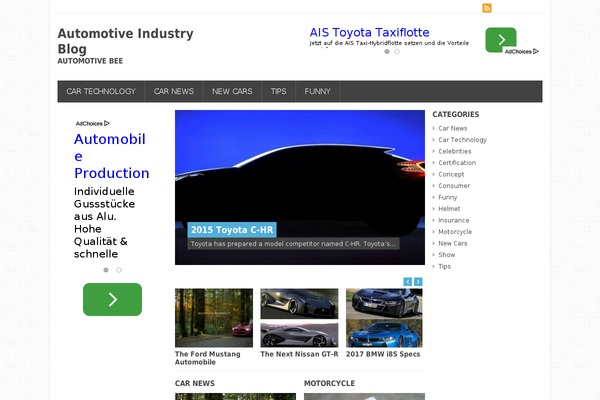
Task: Open Motorcycle category link in sidebar
Action: click(x=455, y=232)
